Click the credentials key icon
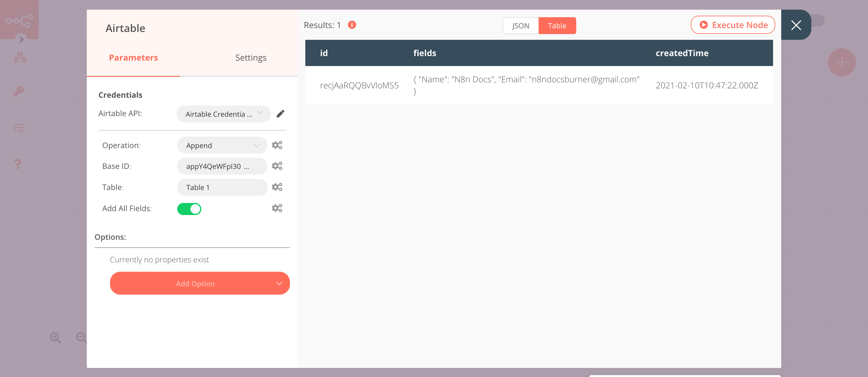868x377 pixels. point(19,91)
